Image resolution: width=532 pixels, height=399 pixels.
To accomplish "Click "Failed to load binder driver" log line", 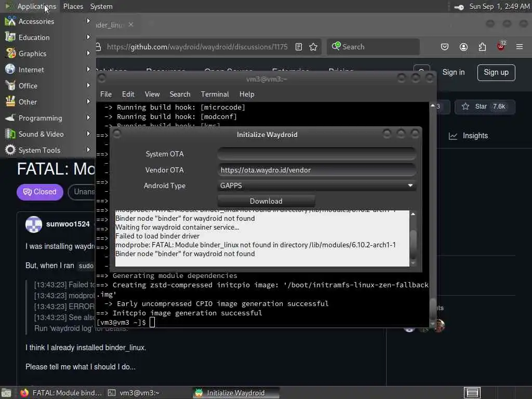I will [157, 236].
